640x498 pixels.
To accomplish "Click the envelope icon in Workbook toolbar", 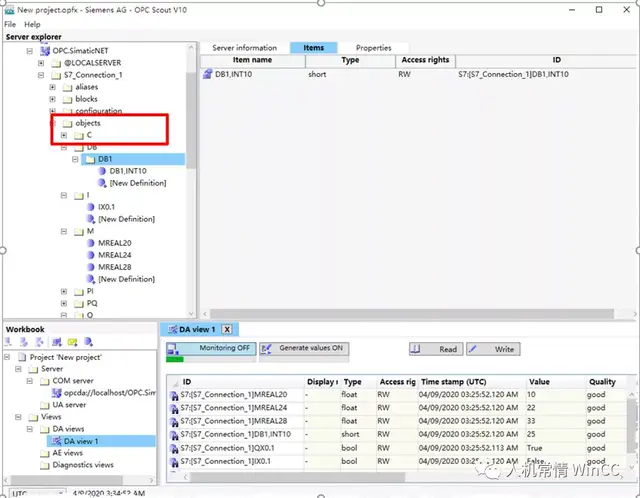I will click(70, 342).
